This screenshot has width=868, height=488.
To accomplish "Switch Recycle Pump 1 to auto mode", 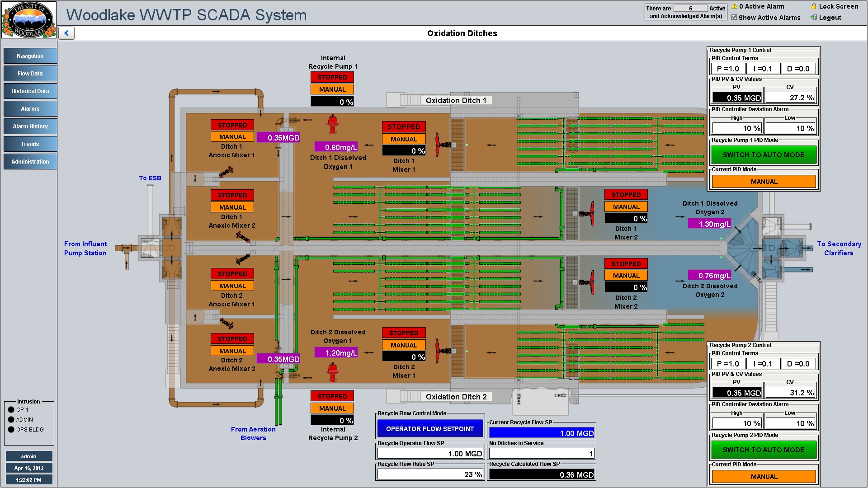I will point(764,155).
